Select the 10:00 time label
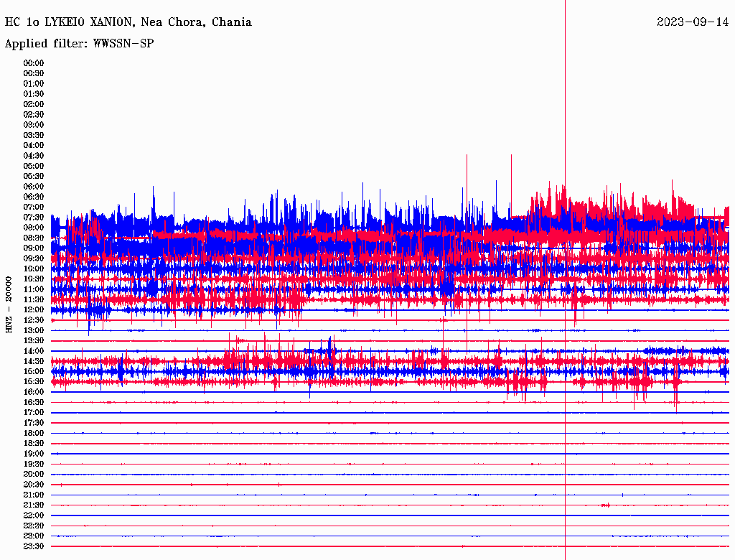This screenshot has height=560, width=735. click(34, 269)
